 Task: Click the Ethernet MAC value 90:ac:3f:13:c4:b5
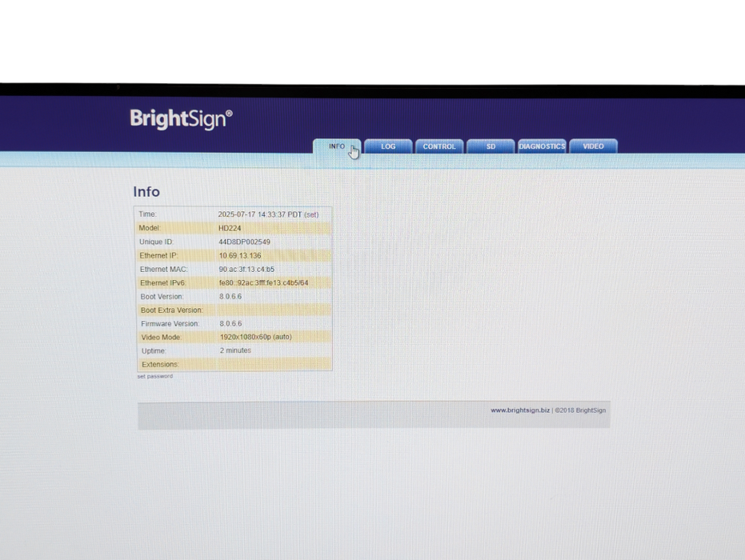pyautogui.click(x=246, y=270)
